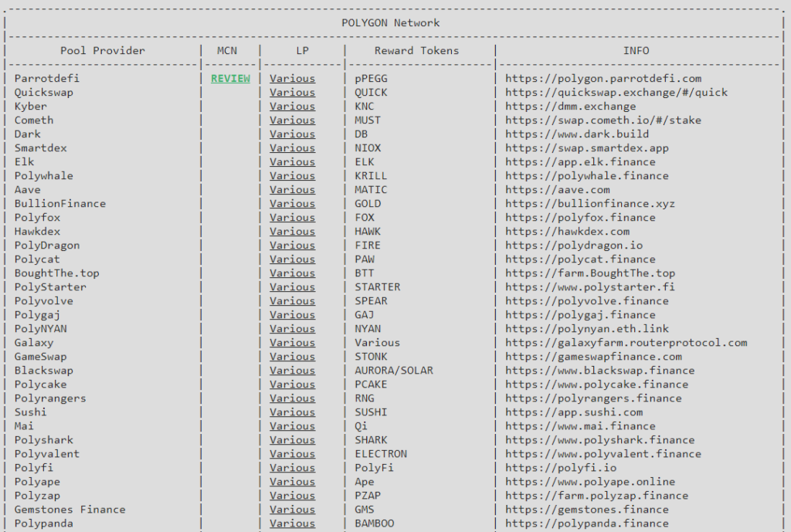Viewport: 791px width, 532px height.
Task: Click the quickswap.exchange URL text
Action: [616, 93]
